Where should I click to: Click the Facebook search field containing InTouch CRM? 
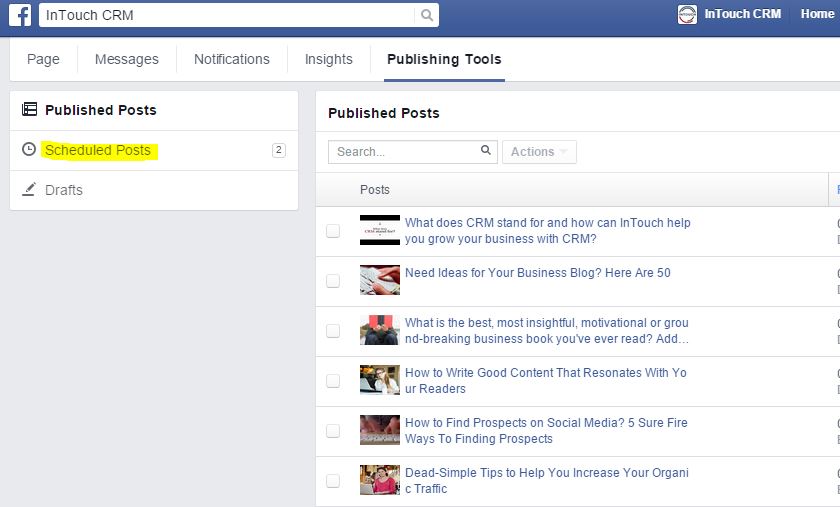point(227,15)
